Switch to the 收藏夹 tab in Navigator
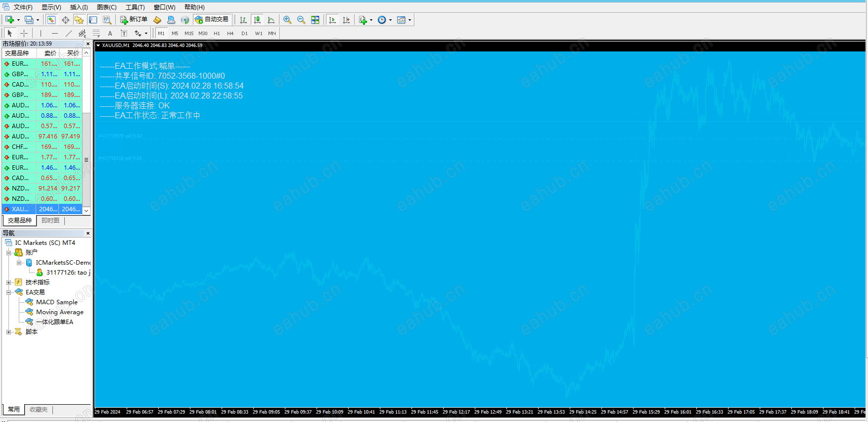Image resolution: width=868 pixels, height=422 pixels. point(39,410)
